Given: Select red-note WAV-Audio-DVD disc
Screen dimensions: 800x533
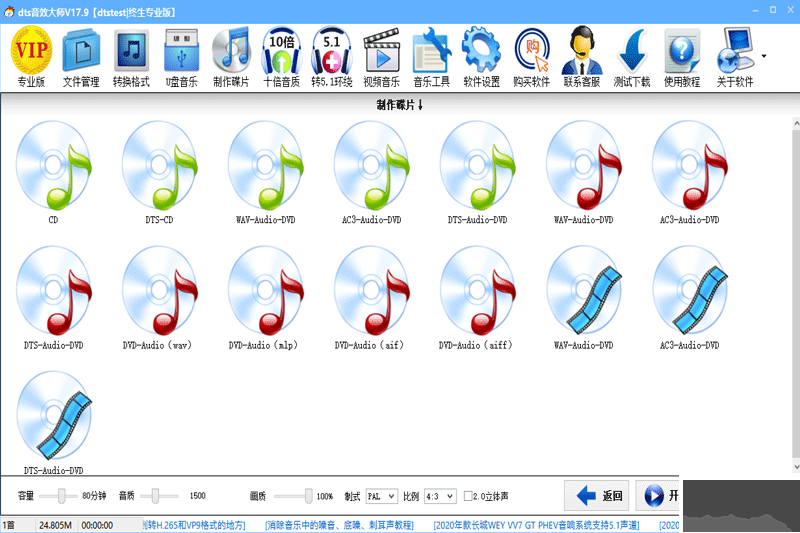Looking at the screenshot, I should [x=584, y=172].
